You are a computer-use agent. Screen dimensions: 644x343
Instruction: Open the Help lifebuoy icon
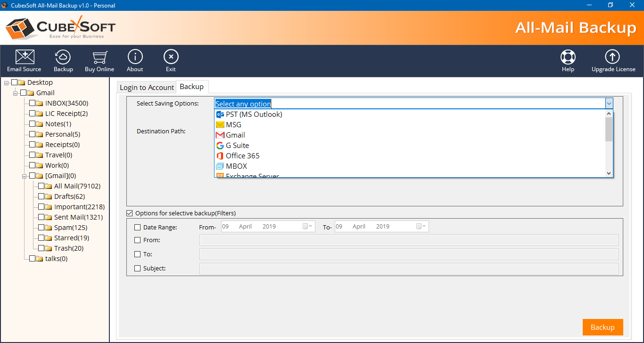[x=568, y=57]
